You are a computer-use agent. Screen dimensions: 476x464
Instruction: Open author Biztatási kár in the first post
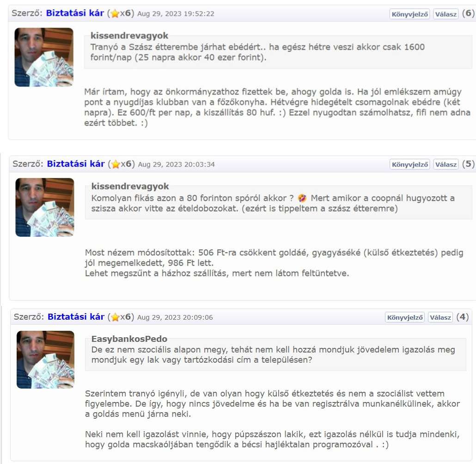coord(75,13)
